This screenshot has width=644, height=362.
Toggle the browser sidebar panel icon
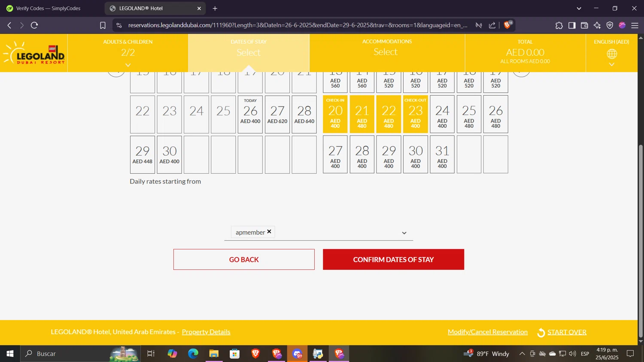click(572, 25)
